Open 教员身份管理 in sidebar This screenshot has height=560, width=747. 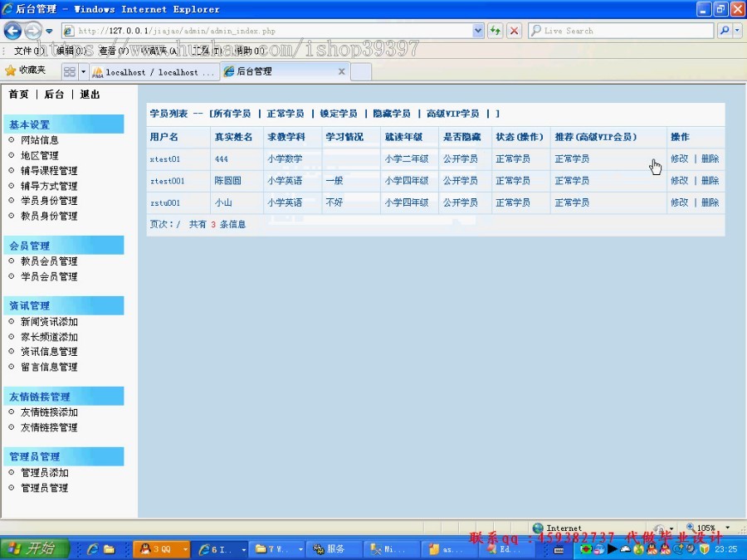[49, 216]
